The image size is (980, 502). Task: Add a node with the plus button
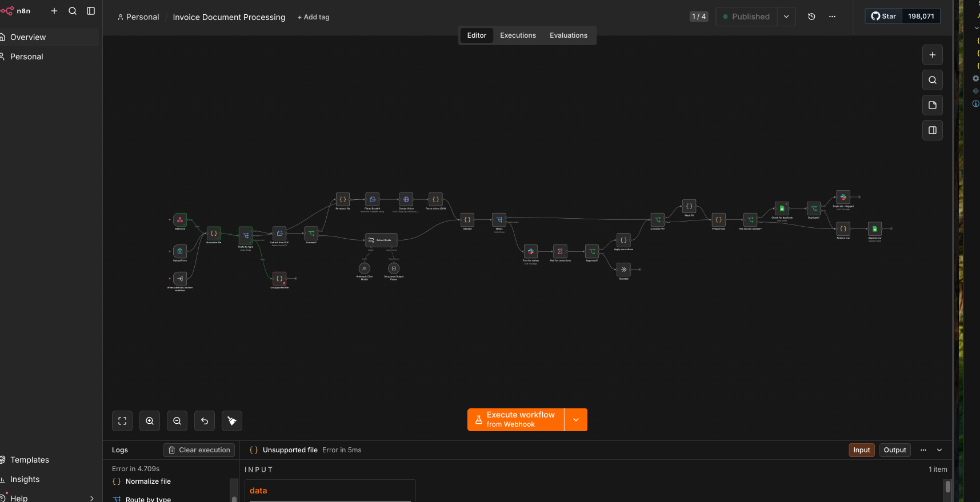click(933, 55)
